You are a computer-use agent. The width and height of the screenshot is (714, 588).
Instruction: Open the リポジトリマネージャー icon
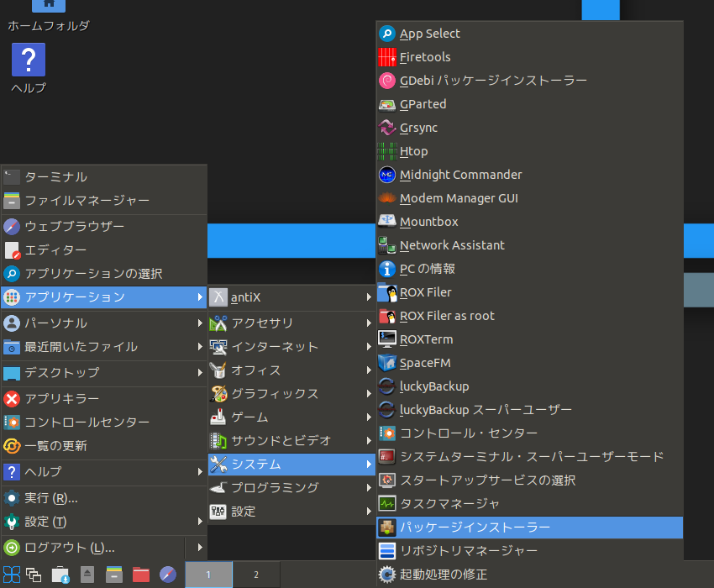pyautogui.click(x=387, y=551)
